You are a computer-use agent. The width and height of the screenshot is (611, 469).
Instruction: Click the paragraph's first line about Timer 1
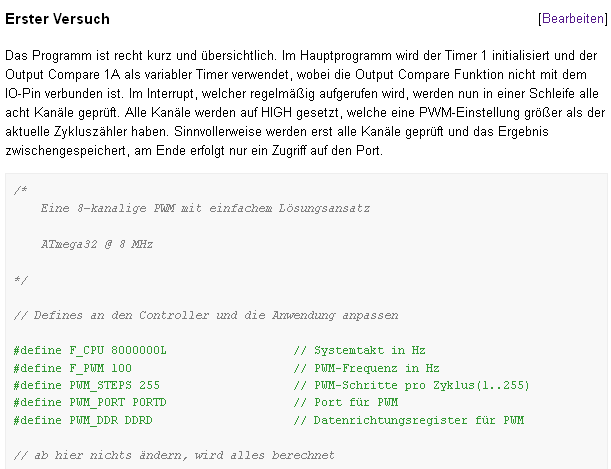tap(301, 56)
